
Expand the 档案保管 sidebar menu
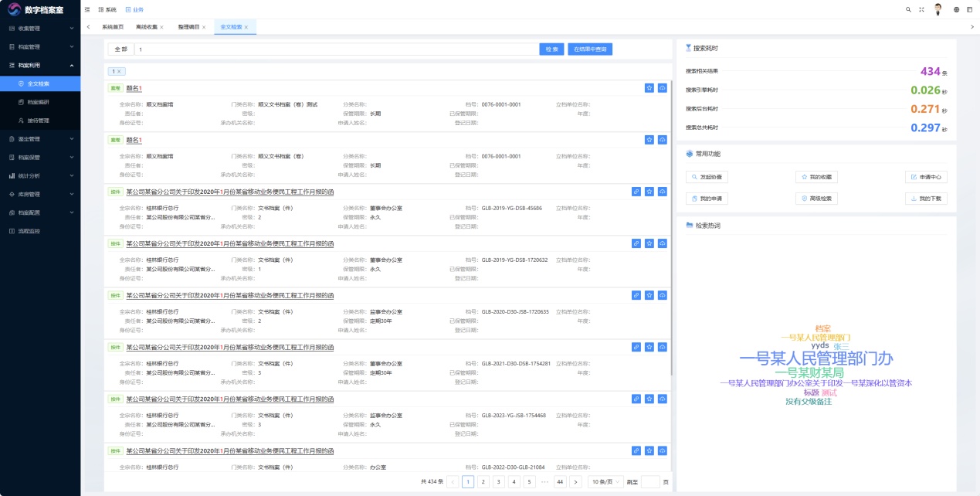(40, 158)
